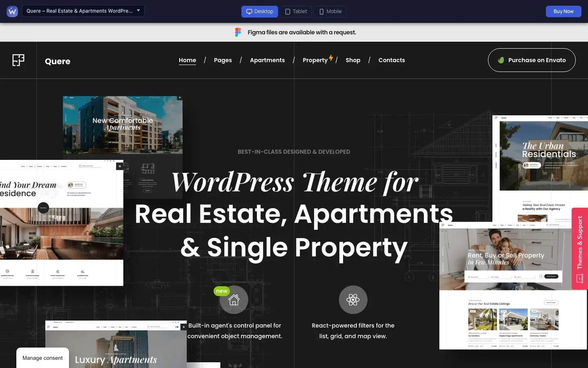Switch to Mobile preview mode
This screenshot has width=588, height=368.
(330, 11)
